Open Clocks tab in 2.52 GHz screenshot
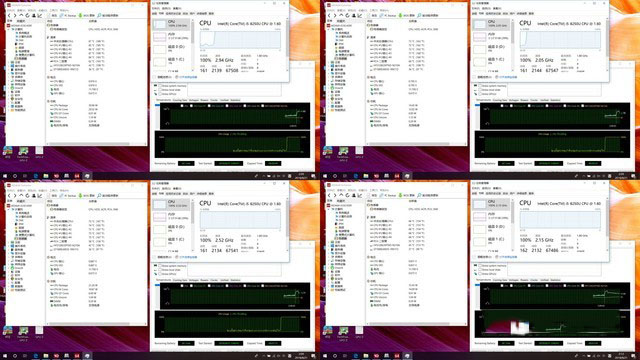This screenshot has width=640, height=360. [x=214, y=280]
